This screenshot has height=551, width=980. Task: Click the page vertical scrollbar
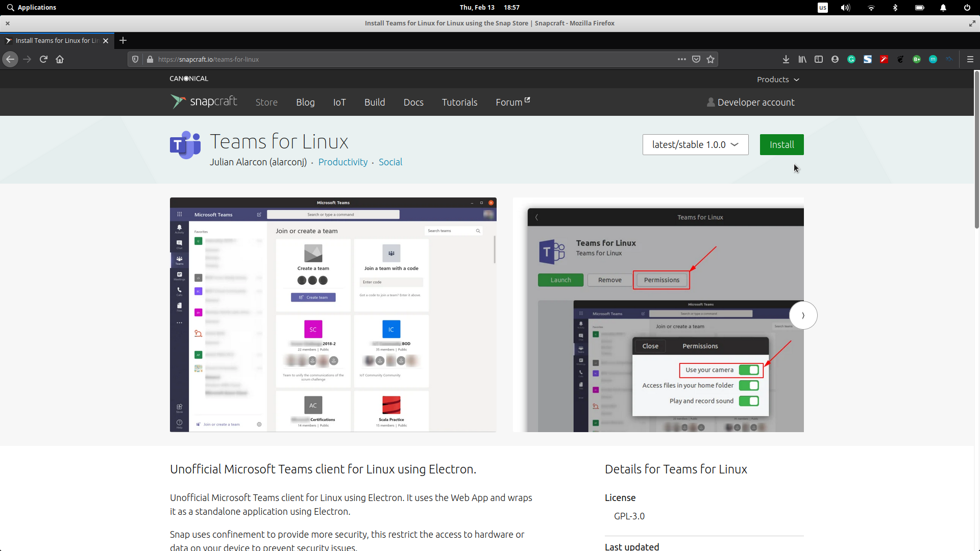(976, 149)
